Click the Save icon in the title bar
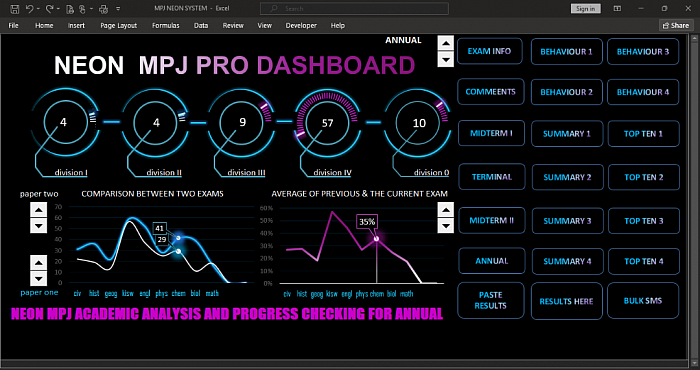Screen dimensions: 700x370 pos(15,8)
